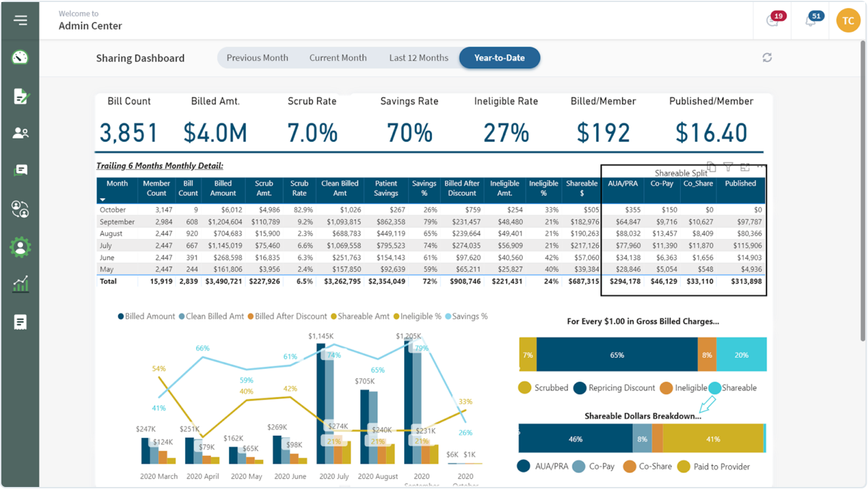Screen dimensions: 868x489
Task: Click the 46% AUA/PRA bar segment
Action: [x=575, y=438]
